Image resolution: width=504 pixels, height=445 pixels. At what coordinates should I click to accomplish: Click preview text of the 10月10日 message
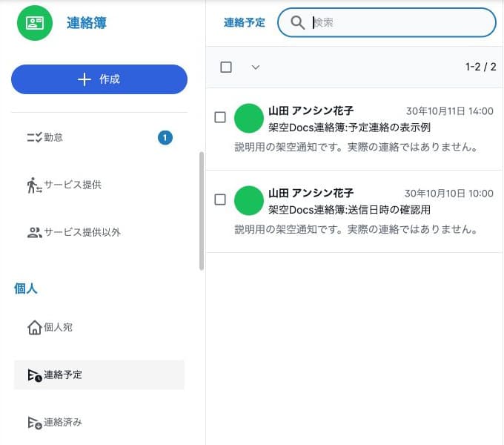(x=356, y=230)
